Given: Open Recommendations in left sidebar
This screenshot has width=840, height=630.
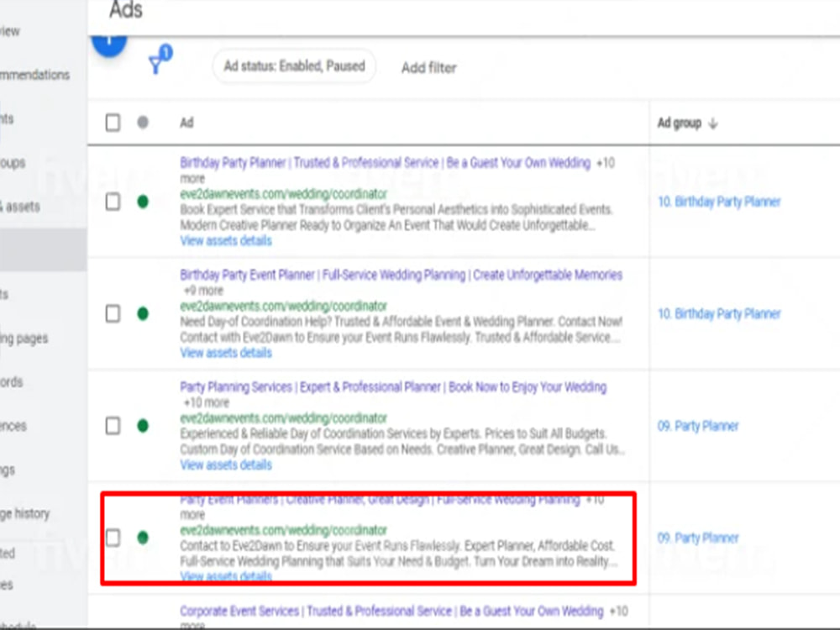Looking at the screenshot, I should point(34,75).
